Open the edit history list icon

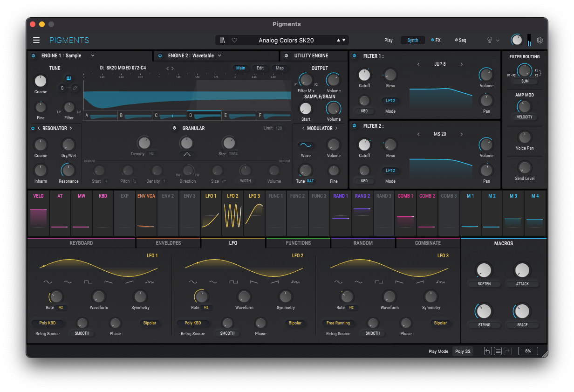tap(498, 351)
